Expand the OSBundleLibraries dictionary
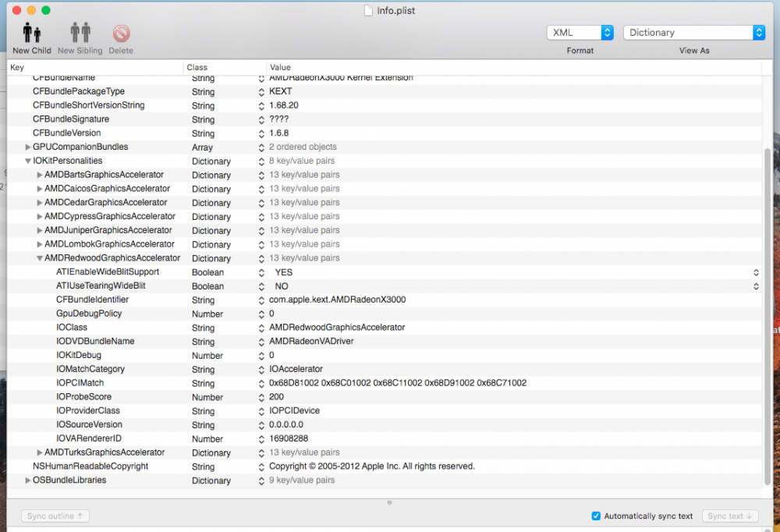Screen dimensions: 780x532 pos(28,481)
